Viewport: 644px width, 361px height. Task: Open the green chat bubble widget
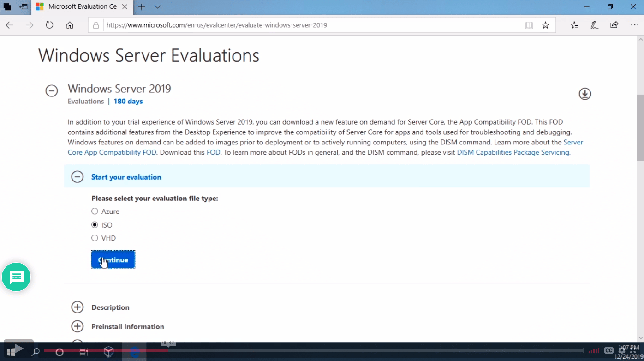point(16,277)
